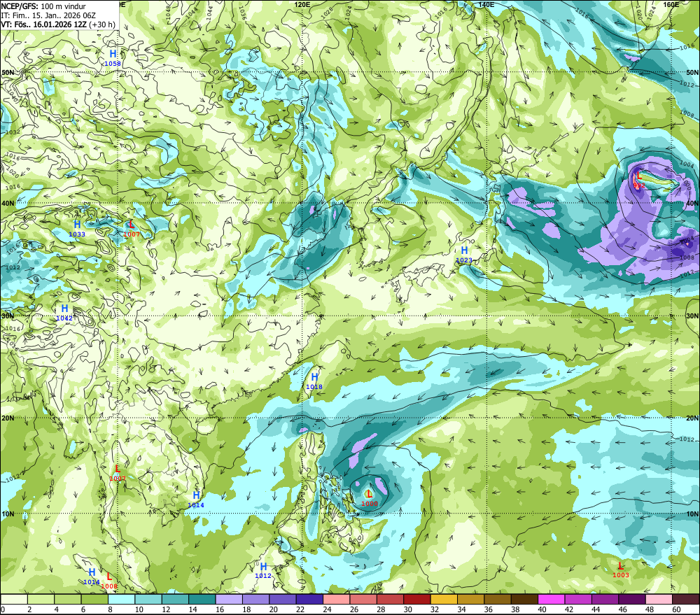
Task: Click the lavender legend swatch between 16 and 18
Action: coord(229,599)
